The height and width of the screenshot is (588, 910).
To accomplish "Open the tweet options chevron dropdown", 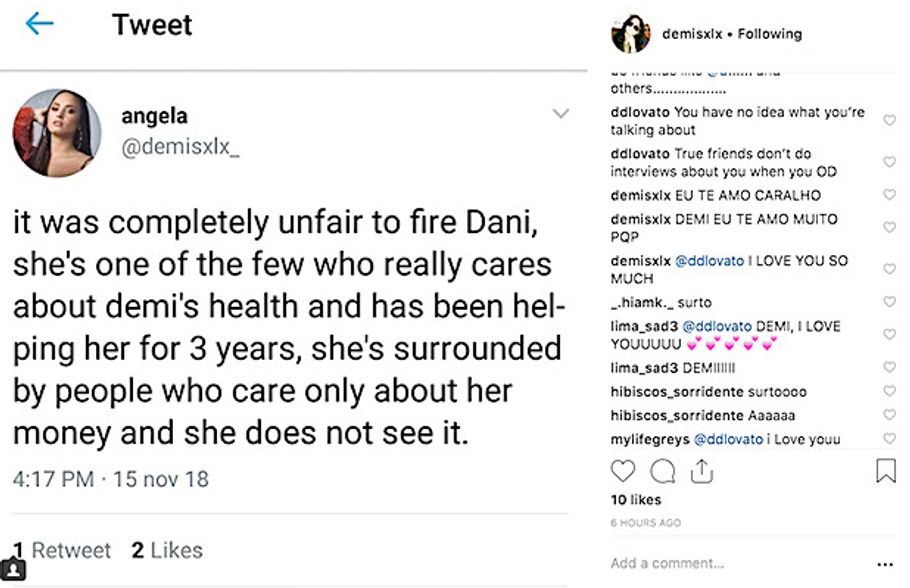I will coord(561,115).
